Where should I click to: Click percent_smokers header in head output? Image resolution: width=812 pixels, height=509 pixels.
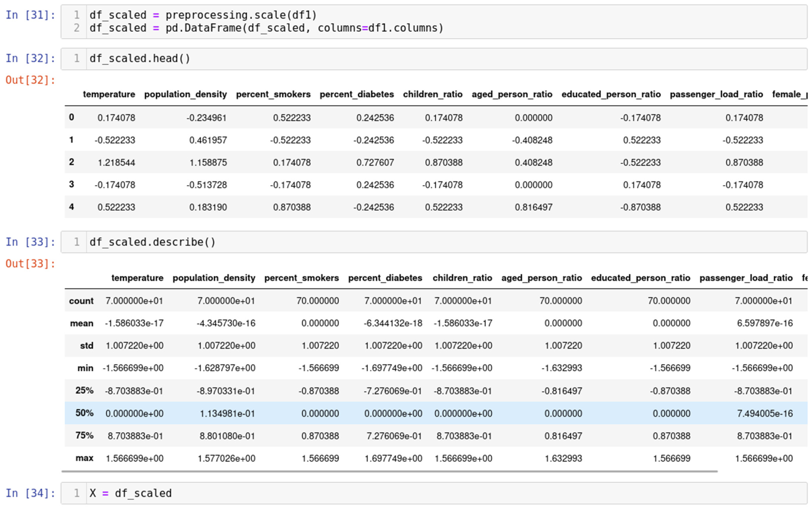point(273,94)
